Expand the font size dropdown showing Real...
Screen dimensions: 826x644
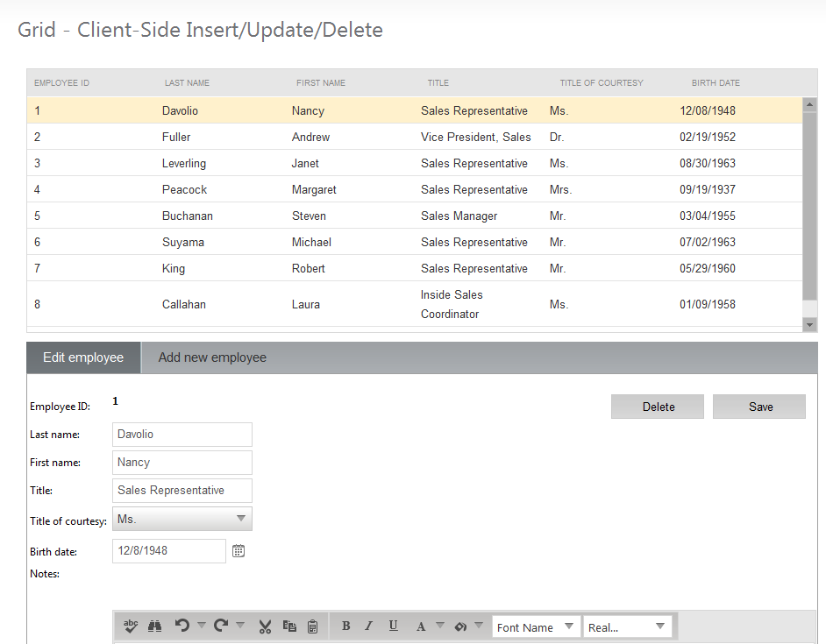point(627,626)
